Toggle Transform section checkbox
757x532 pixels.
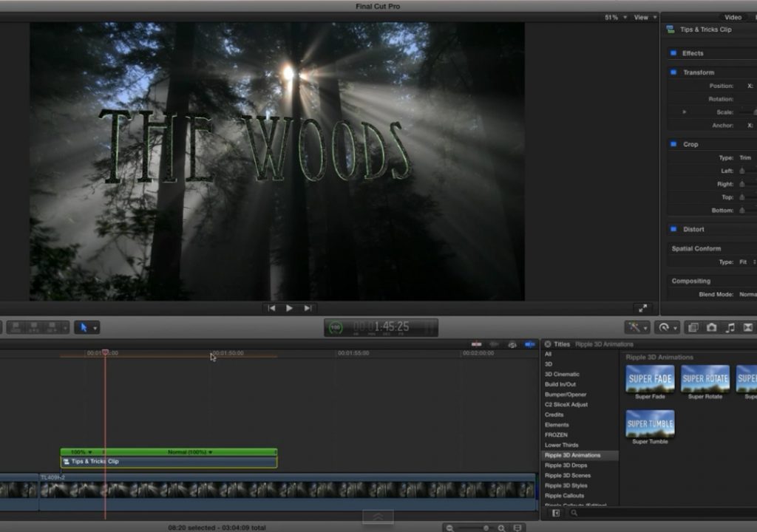tap(673, 72)
